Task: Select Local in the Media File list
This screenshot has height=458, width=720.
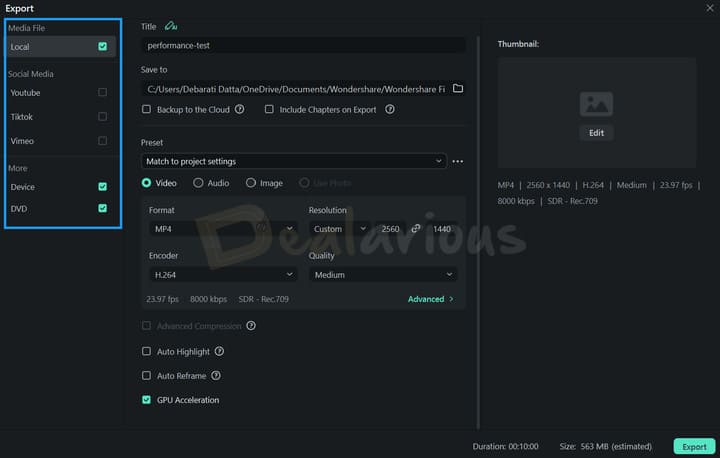Action: 61,46
